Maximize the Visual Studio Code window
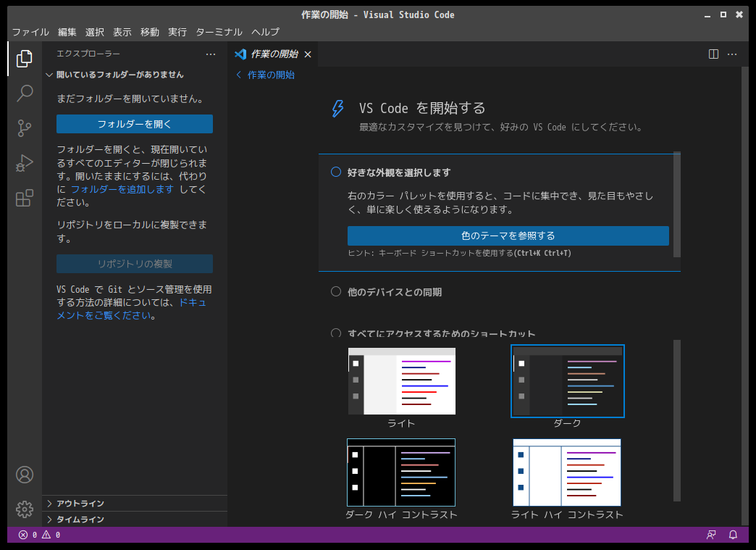The image size is (756, 550). (723, 15)
